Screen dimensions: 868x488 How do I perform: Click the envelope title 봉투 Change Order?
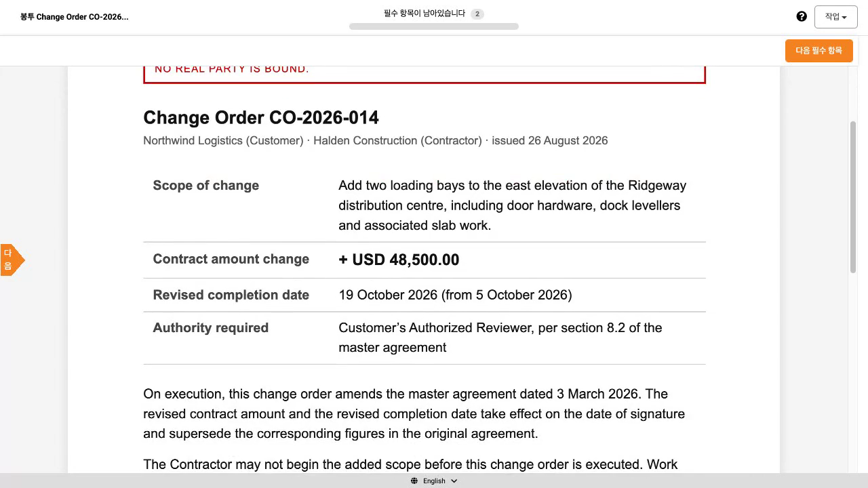(75, 17)
